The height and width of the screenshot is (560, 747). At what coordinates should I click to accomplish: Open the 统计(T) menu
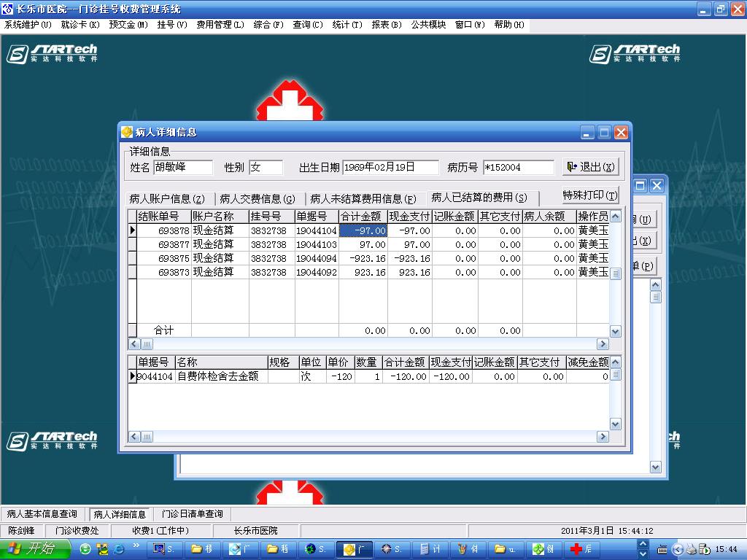click(347, 24)
